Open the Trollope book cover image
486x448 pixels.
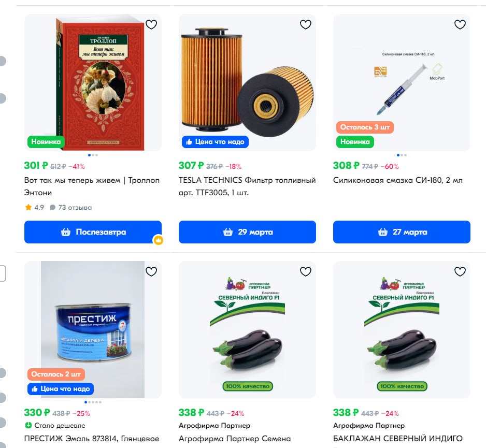[x=101, y=83]
